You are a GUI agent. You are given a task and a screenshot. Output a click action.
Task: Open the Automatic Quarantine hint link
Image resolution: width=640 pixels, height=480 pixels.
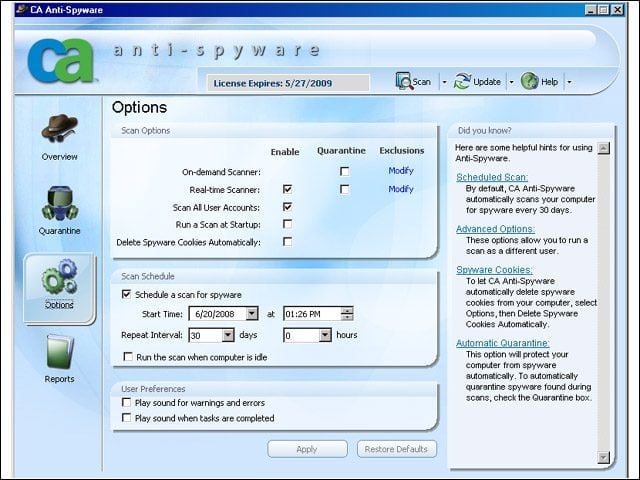tap(502, 343)
